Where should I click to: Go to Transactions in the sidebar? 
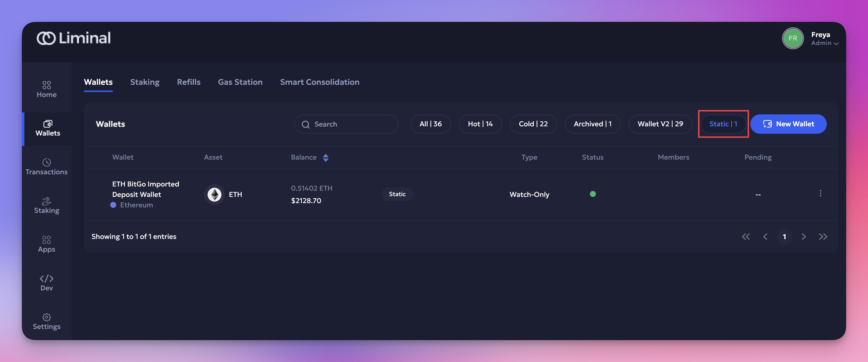pyautogui.click(x=46, y=167)
